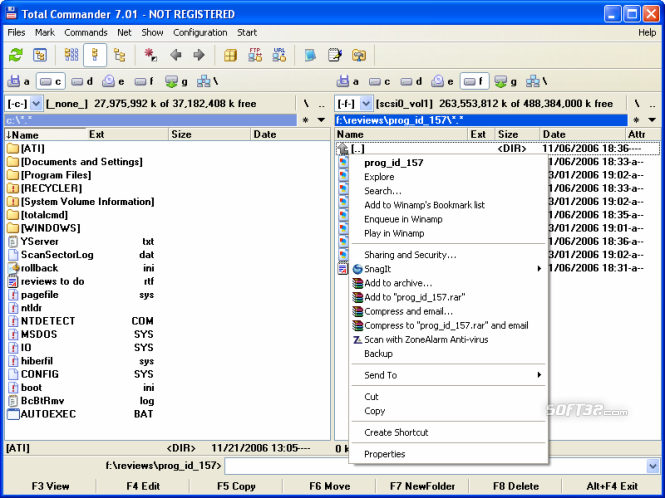Open right panel directory history arrow

tap(652, 120)
